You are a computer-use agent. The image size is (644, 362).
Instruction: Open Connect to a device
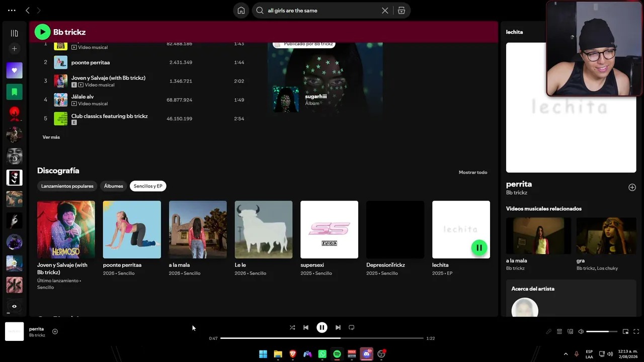tap(570, 331)
